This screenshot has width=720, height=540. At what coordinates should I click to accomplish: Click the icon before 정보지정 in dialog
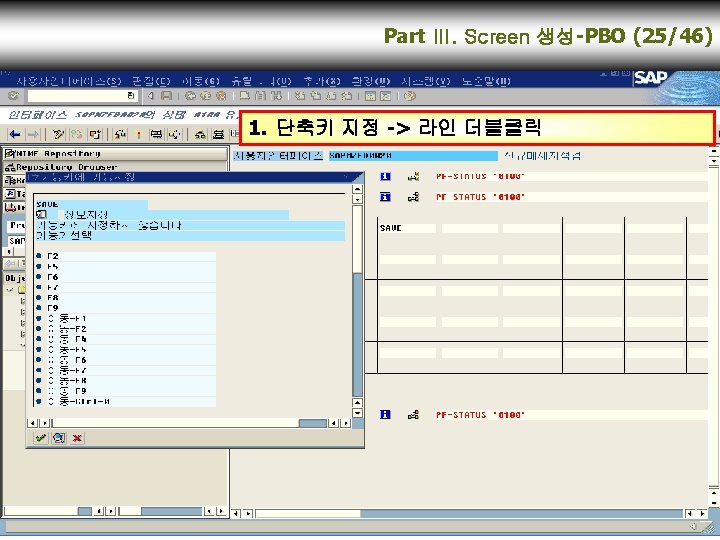click(x=42, y=214)
